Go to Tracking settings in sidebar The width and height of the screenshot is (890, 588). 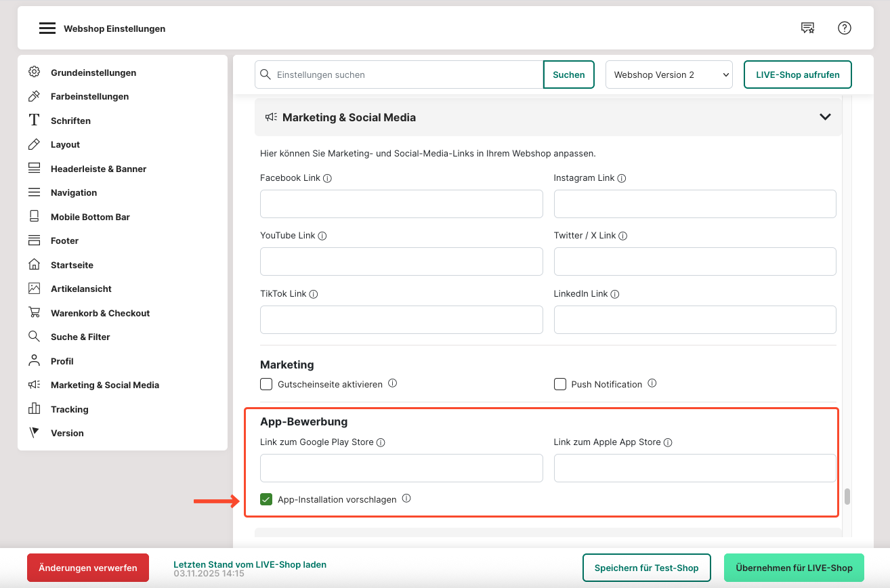(x=69, y=409)
